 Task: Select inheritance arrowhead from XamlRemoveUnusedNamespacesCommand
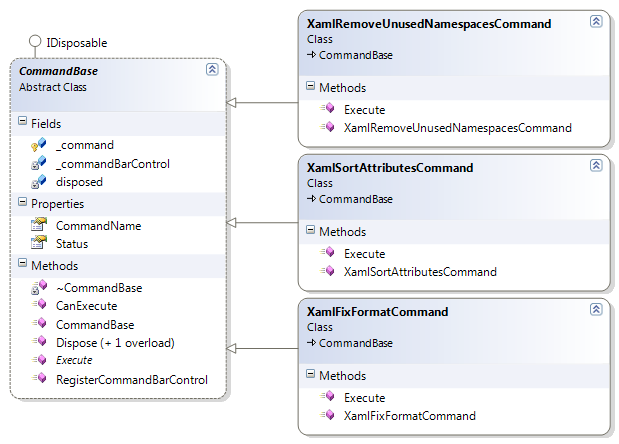pos(231,103)
